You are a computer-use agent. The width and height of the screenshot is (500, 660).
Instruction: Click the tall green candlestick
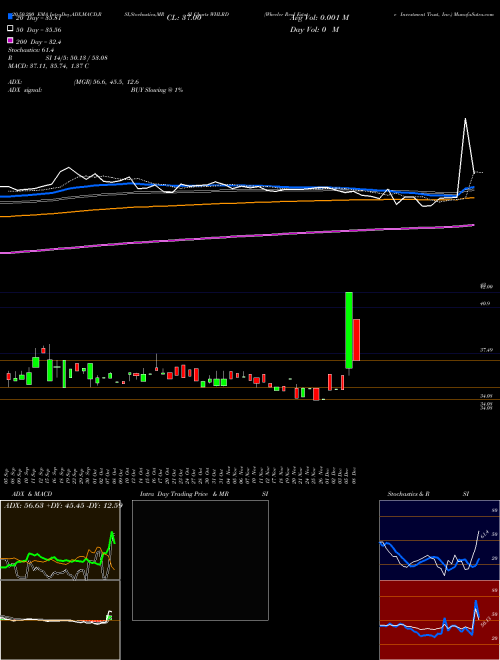(349, 330)
